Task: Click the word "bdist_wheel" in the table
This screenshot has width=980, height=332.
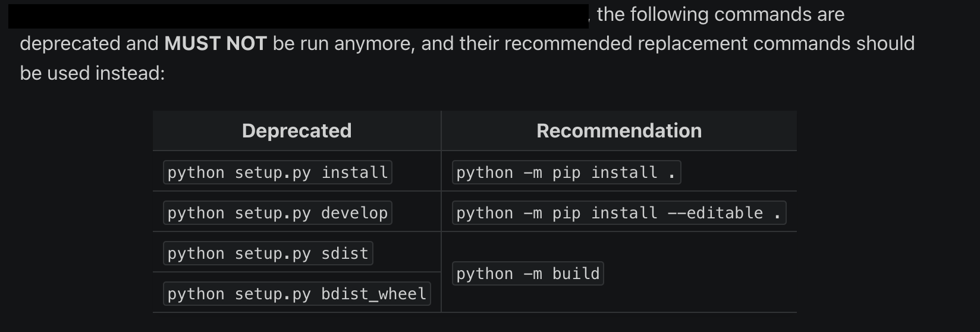Action: coord(373,294)
